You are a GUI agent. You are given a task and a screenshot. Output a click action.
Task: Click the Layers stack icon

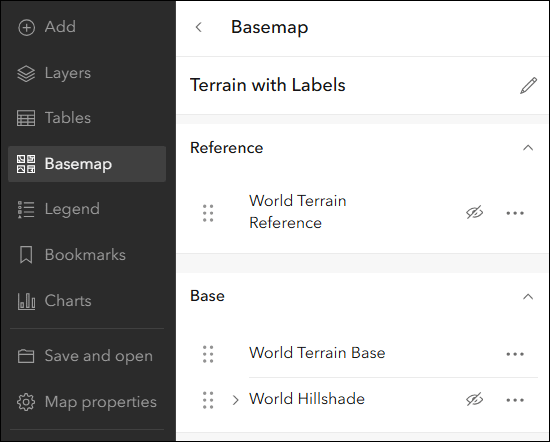(x=26, y=74)
